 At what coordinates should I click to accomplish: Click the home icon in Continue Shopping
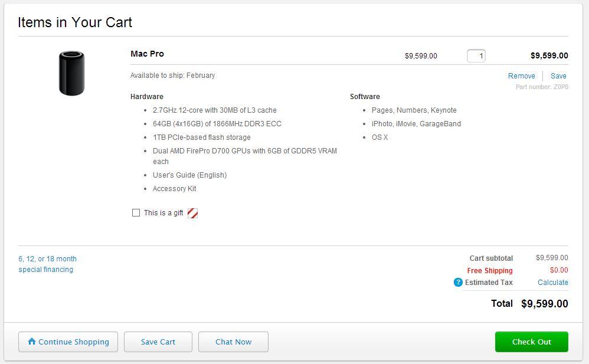(x=32, y=342)
